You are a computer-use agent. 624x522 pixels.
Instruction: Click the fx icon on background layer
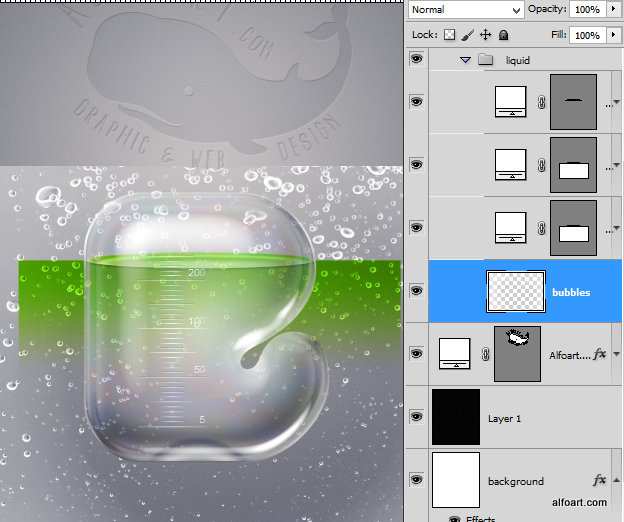coord(601,481)
